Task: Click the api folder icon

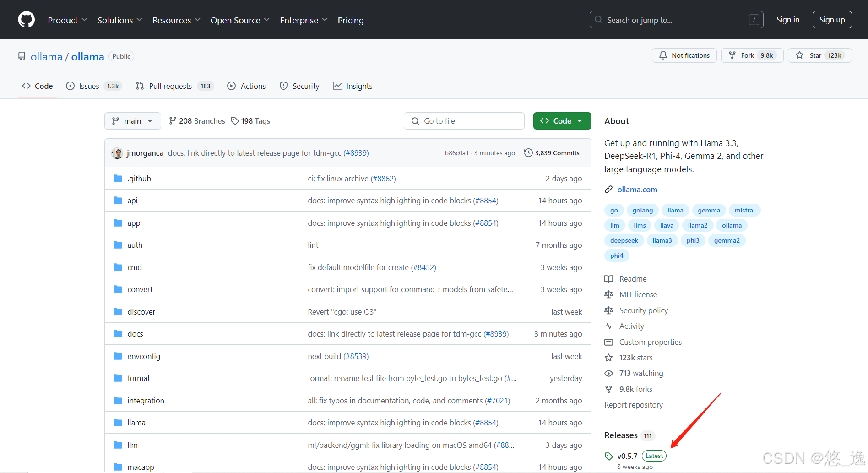Action: 118,201
